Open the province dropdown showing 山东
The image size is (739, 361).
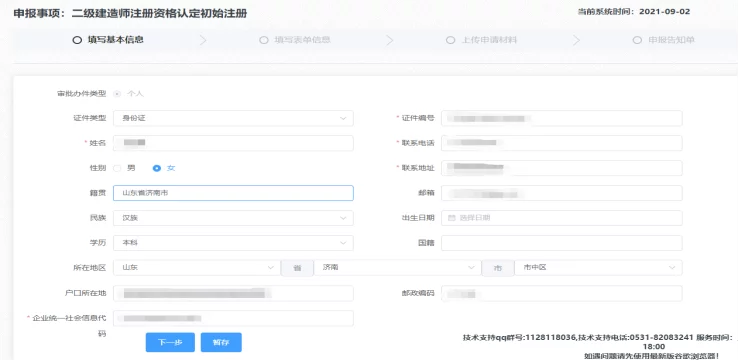pos(197,268)
